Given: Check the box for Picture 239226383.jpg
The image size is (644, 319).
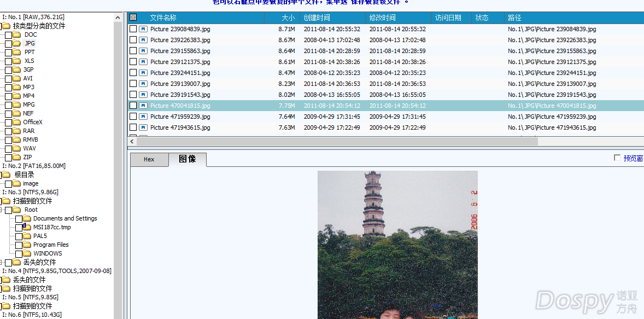Looking at the screenshot, I should click(x=133, y=40).
